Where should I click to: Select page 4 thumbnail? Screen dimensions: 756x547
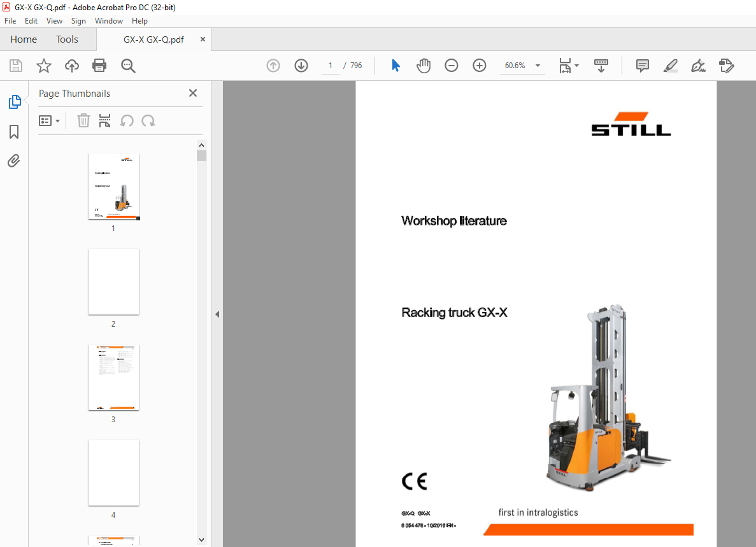click(x=114, y=472)
